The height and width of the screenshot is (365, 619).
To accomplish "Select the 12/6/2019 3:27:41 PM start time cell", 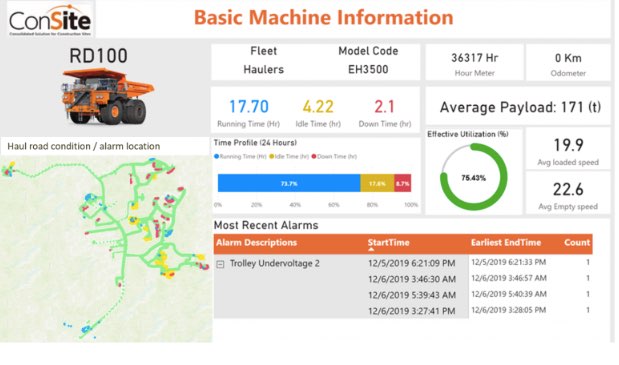I will click(412, 311).
